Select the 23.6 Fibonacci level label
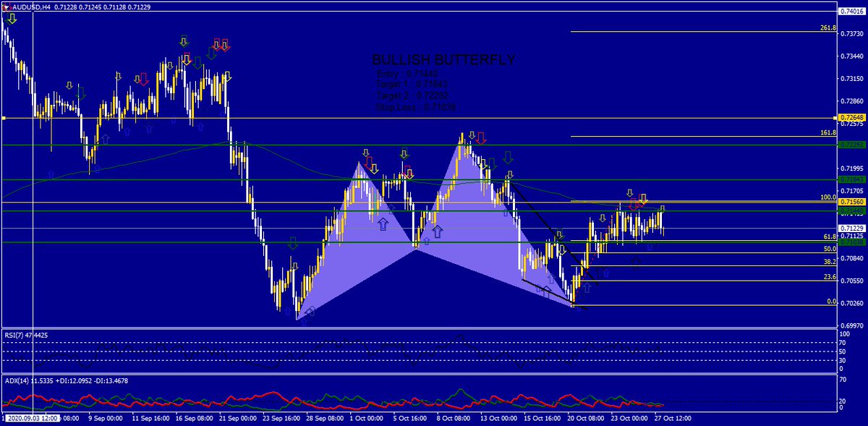 coord(830,276)
